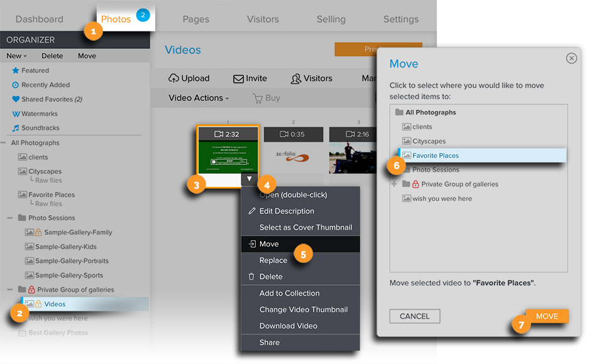Collapse the Photo Sessions group
Image resolution: width=597 pixels, height=364 pixels.
10,218
